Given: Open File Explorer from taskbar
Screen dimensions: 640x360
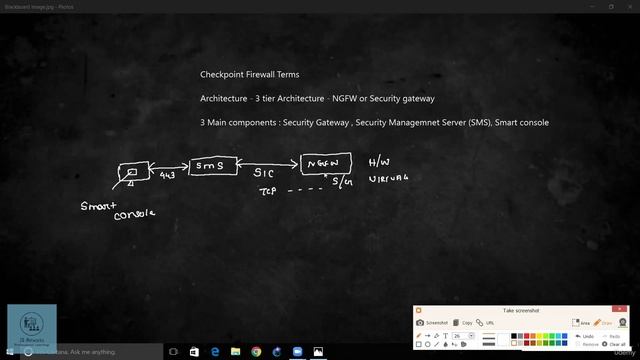Looking at the screenshot, I should click(x=236, y=352).
